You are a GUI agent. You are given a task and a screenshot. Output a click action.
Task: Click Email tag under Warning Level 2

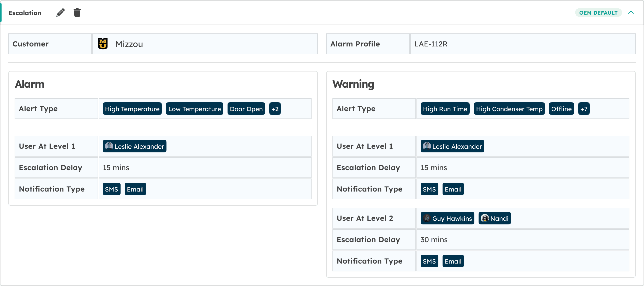[x=453, y=261]
